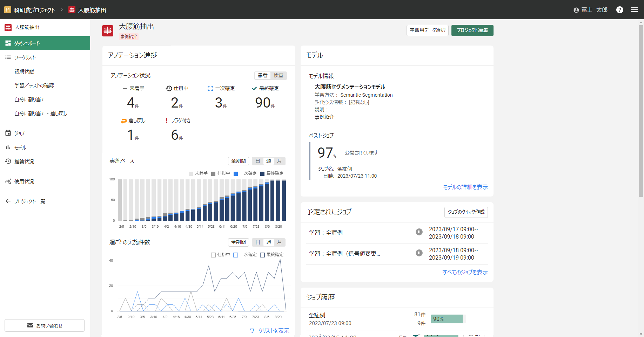Open the hamburger menu icon

click(634, 10)
